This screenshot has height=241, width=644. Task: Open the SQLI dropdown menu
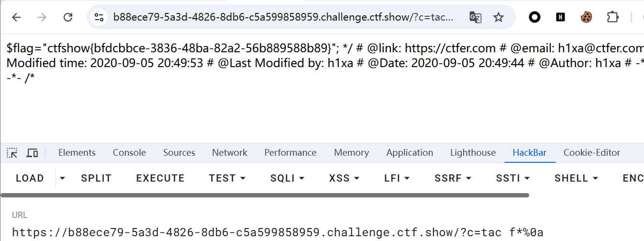point(288,178)
